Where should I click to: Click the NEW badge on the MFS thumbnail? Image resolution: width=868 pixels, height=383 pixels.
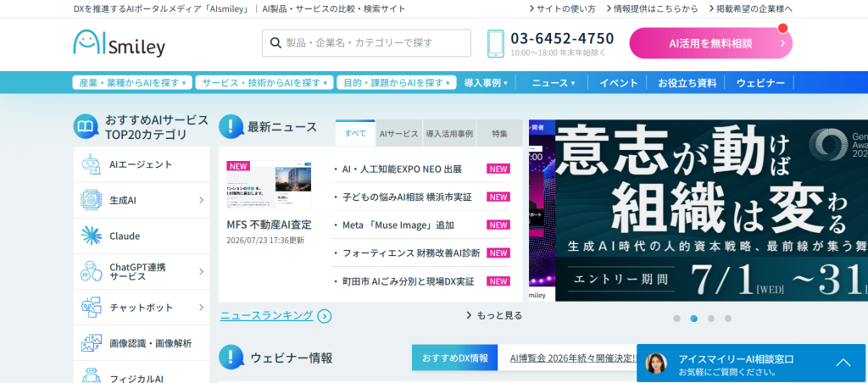click(238, 166)
